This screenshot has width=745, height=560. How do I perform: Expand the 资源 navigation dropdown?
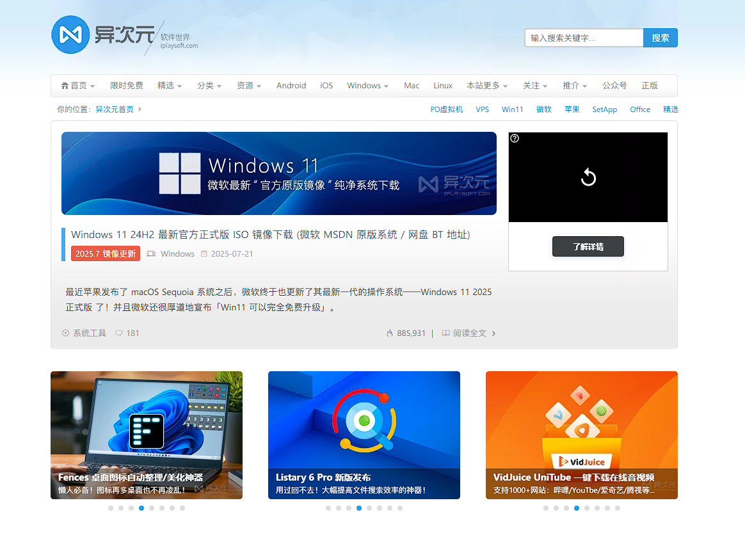[x=249, y=86]
